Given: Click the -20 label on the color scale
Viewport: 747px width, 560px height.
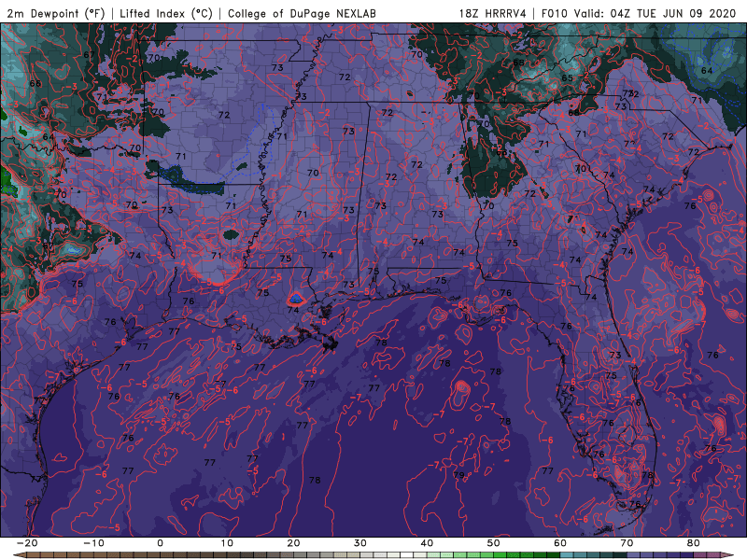Looking at the screenshot, I should click(x=27, y=543).
